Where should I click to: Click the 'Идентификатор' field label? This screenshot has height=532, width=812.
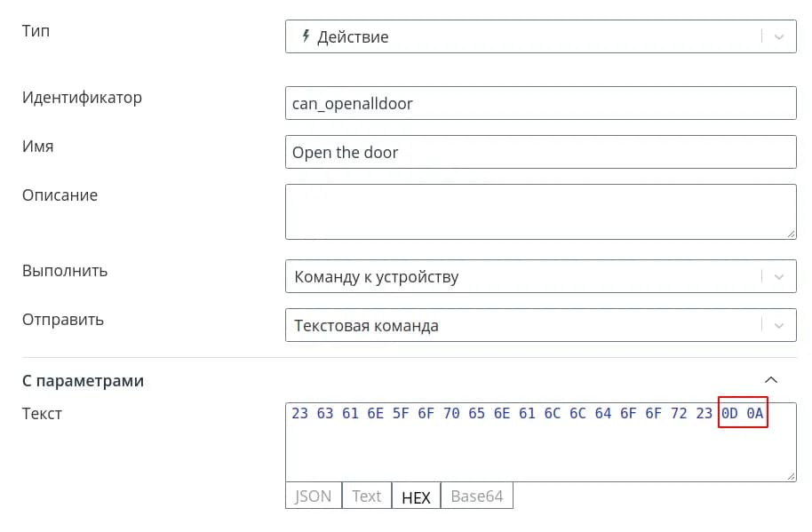[82, 98]
